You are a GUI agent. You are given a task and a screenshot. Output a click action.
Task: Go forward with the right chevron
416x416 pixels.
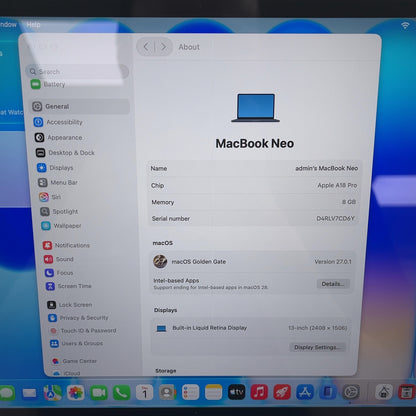[163, 47]
